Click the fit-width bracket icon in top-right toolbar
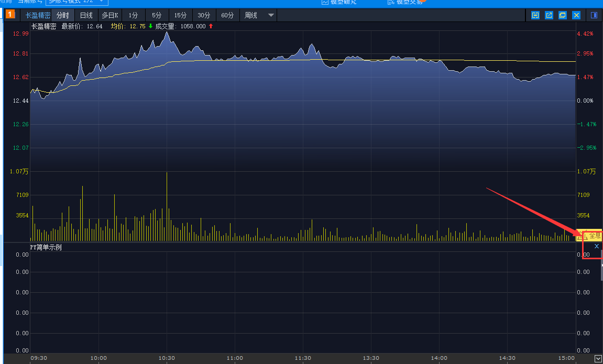Image resolution: width=603 pixels, height=364 pixels. [535, 15]
